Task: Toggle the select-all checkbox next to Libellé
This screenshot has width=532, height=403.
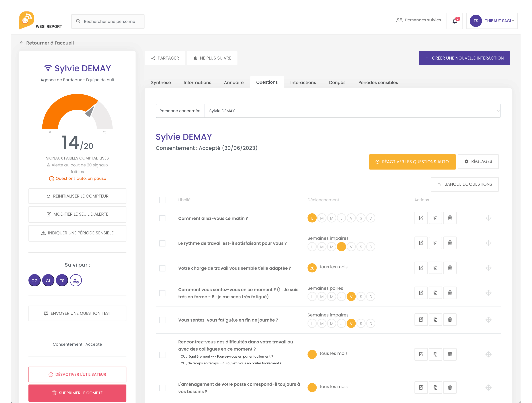Action: pos(162,200)
